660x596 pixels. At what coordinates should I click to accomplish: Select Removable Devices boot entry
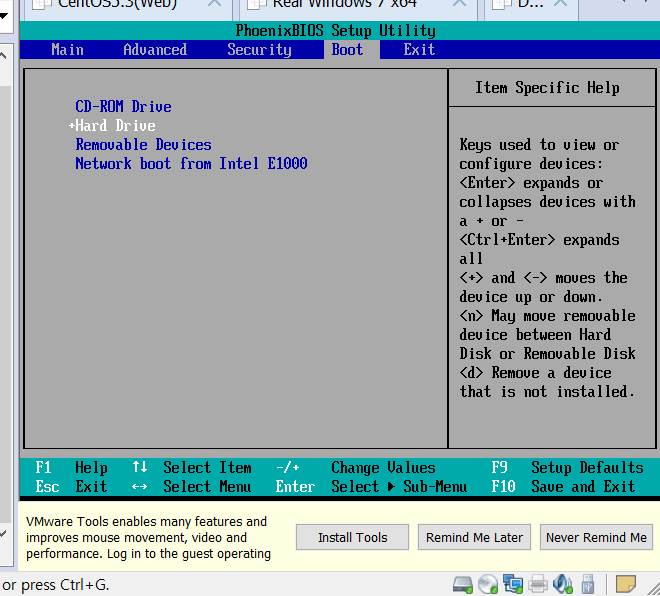point(143,145)
